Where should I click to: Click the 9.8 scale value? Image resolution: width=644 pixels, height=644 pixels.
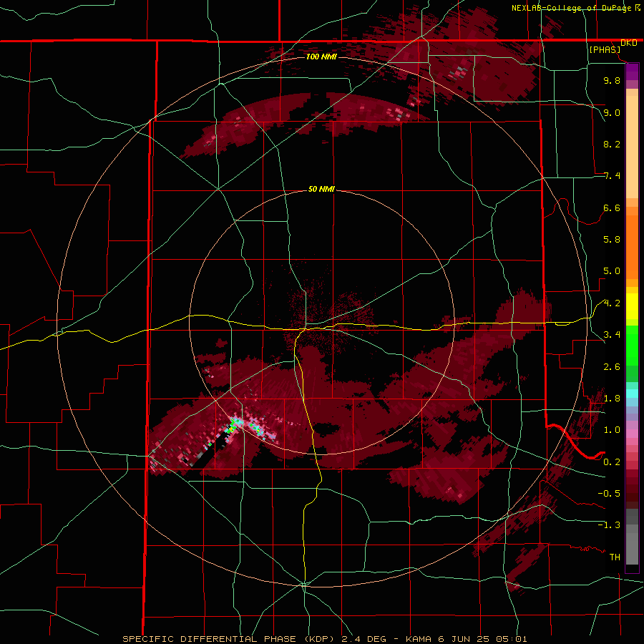[x=612, y=80]
